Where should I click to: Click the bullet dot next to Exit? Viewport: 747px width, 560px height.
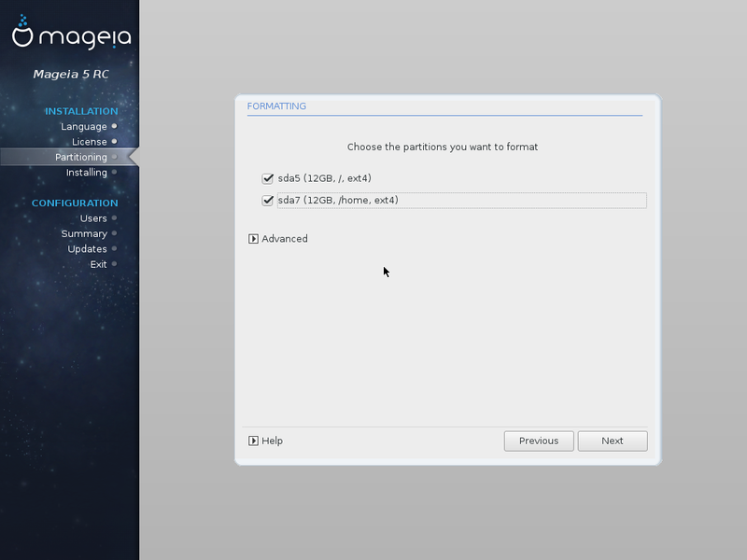click(x=114, y=264)
